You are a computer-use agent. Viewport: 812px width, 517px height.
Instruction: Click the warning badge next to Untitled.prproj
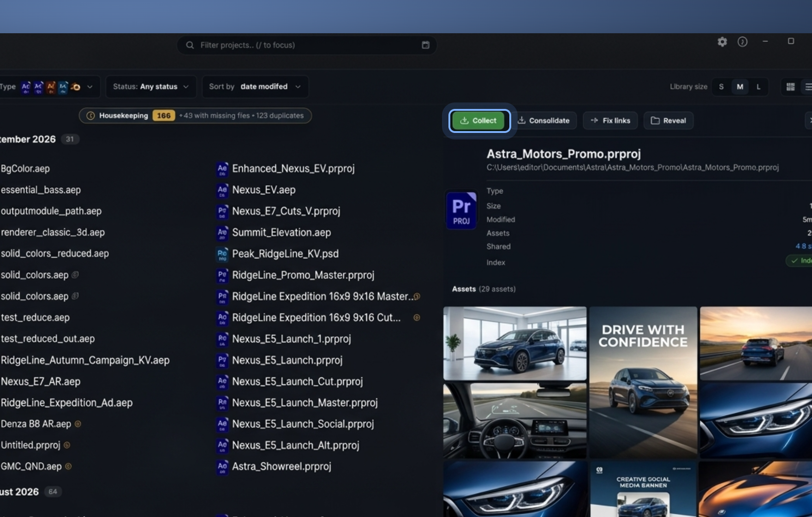(x=67, y=445)
